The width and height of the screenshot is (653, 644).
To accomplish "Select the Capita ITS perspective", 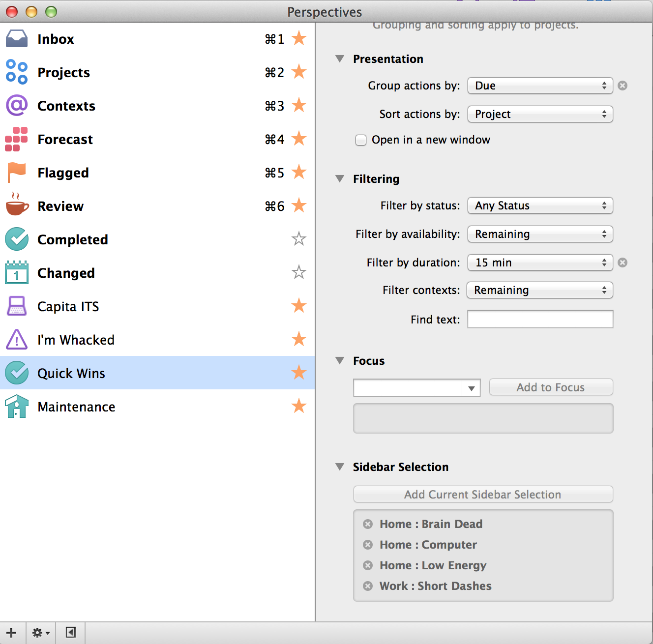I will click(x=157, y=306).
